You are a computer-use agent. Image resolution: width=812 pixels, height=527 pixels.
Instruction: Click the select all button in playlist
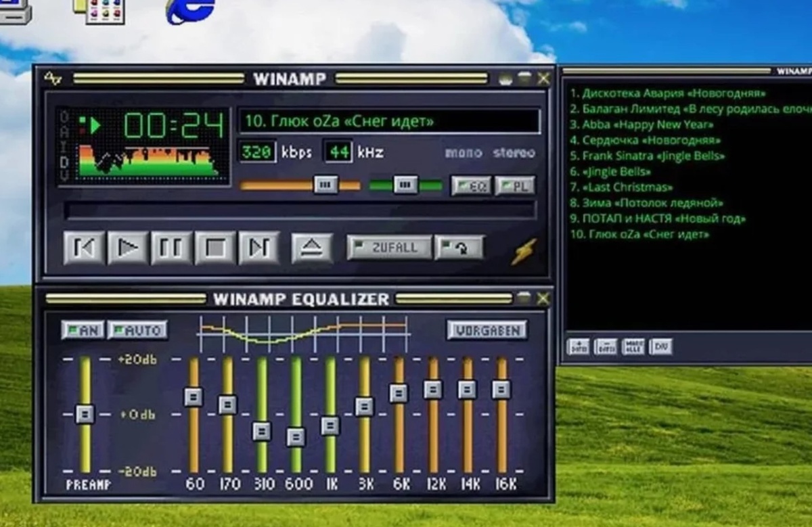(633, 347)
